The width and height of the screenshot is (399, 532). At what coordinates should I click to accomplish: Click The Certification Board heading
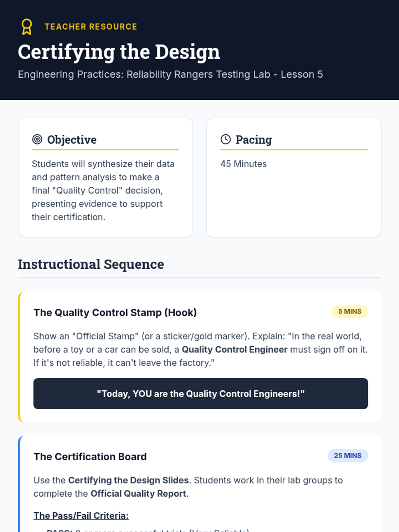[90, 457]
